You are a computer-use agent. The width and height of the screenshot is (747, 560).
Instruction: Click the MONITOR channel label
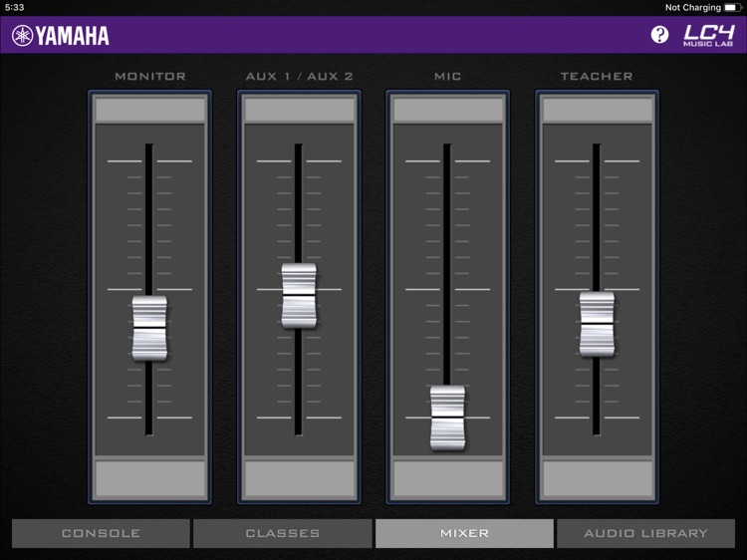(150, 77)
